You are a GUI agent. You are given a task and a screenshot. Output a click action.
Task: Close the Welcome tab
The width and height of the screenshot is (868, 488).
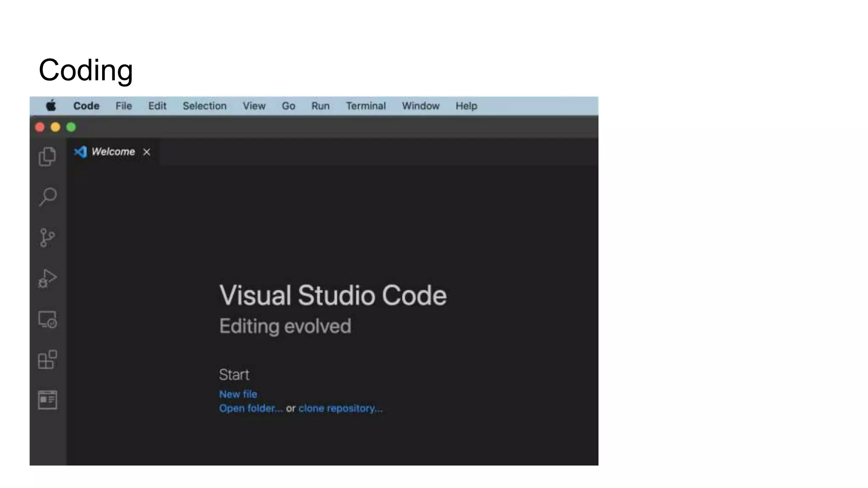click(x=147, y=152)
